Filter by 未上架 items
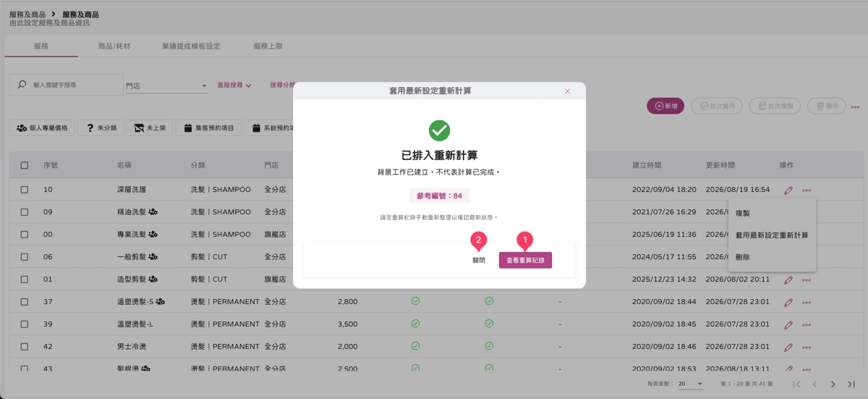This screenshot has width=868, height=399. 150,127
